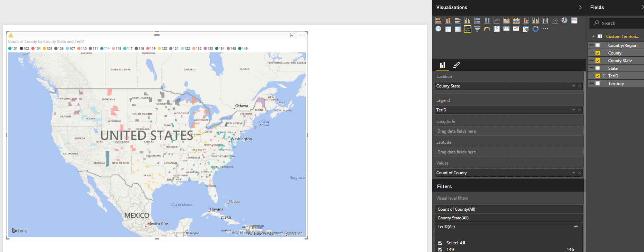Select the matrix visualization
644x252 pixels.
[x=458, y=29]
